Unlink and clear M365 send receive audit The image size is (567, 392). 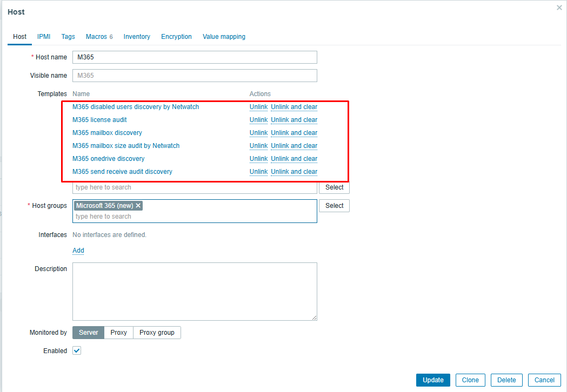click(294, 172)
